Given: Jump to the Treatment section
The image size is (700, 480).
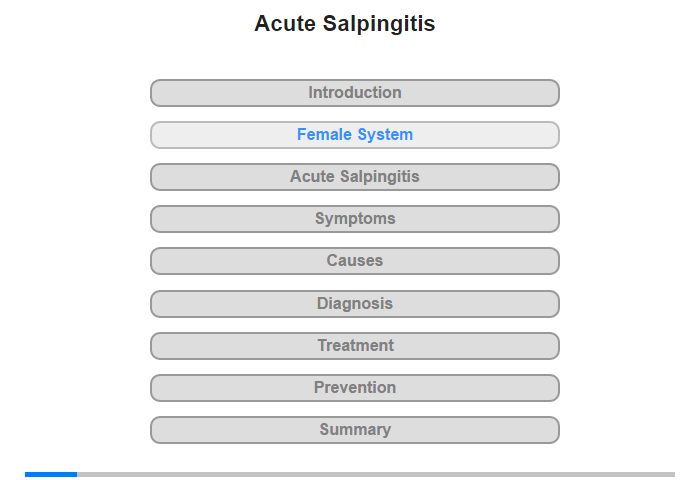Looking at the screenshot, I should click(355, 346).
